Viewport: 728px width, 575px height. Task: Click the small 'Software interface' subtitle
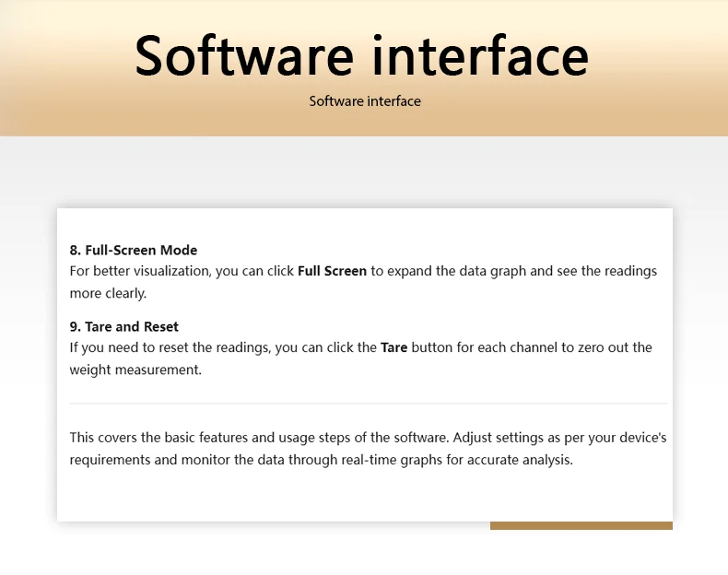365,101
